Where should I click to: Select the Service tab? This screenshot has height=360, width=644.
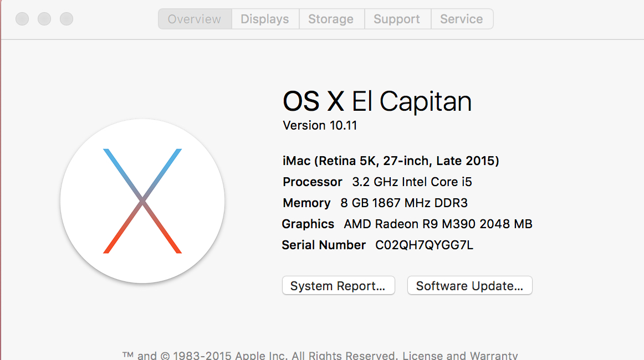pos(462,19)
